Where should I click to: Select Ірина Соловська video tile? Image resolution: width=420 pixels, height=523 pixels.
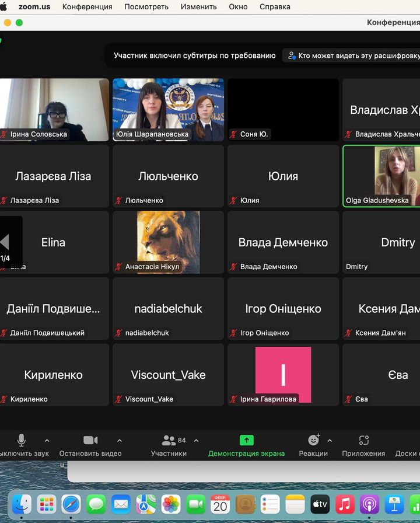coord(54,110)
